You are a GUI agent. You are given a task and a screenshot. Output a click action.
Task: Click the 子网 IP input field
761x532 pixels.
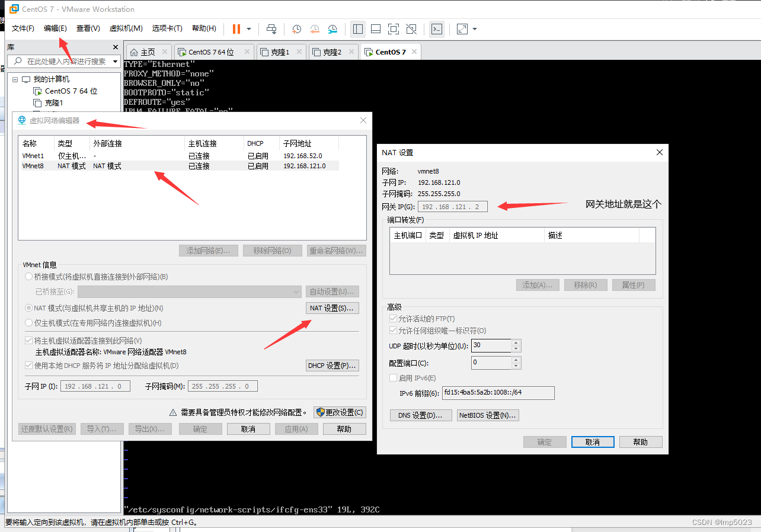(x=95, y=386)
